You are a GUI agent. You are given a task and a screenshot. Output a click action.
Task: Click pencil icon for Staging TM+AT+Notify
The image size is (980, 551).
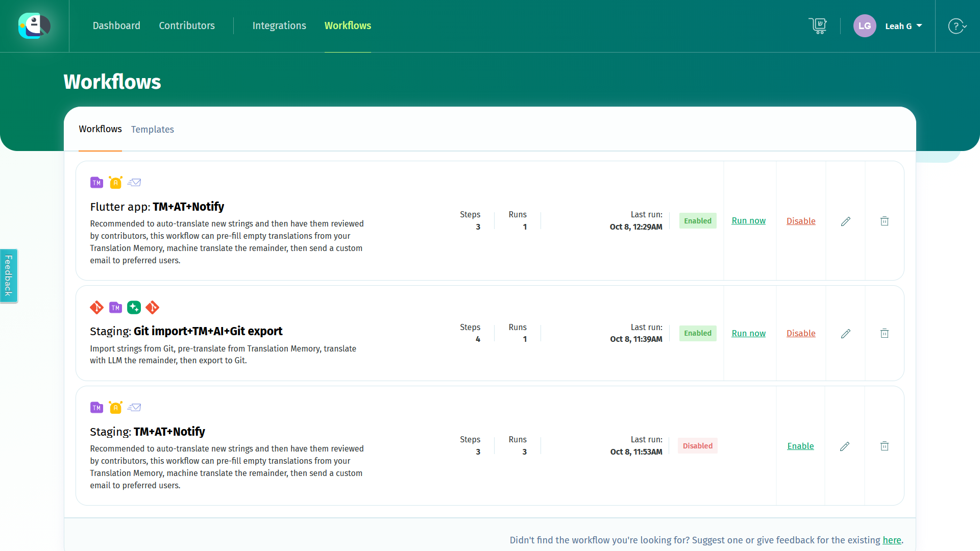click(845, 446)
